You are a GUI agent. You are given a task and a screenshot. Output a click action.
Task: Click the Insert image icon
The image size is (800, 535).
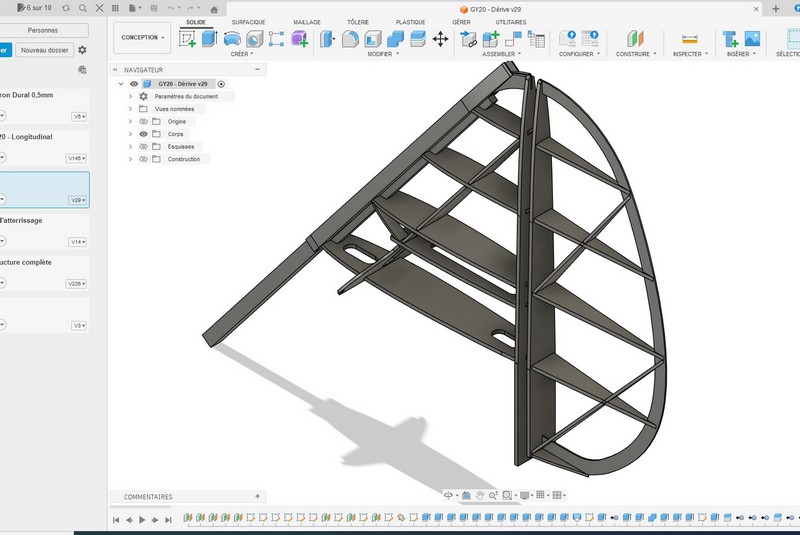752,39
